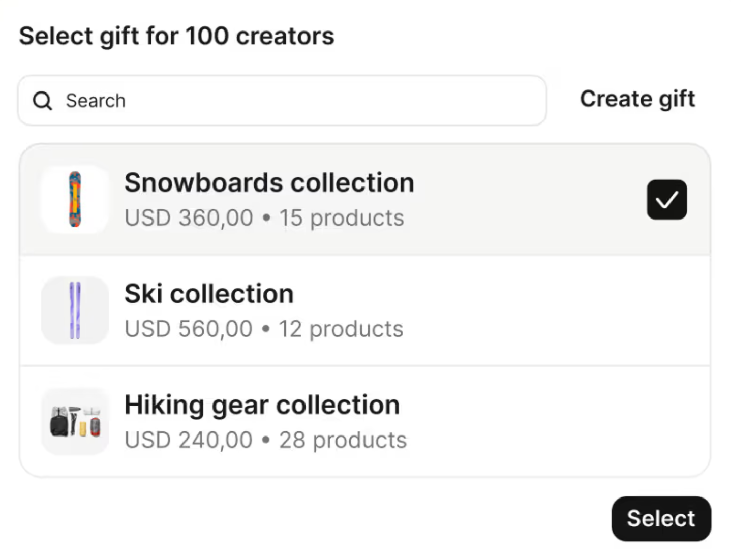Click the USD 240,00 price text
The height and width of the screenshot is (560, 731).
tap(189, 440)
